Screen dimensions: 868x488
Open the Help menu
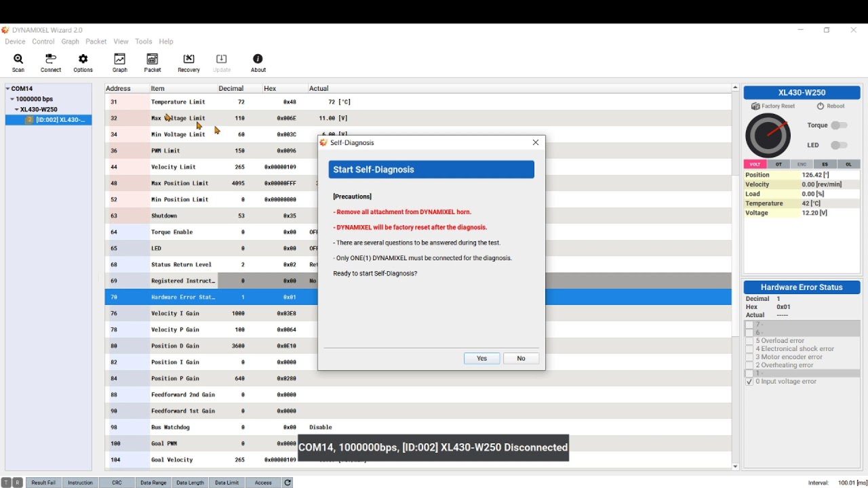click(166, 41)
